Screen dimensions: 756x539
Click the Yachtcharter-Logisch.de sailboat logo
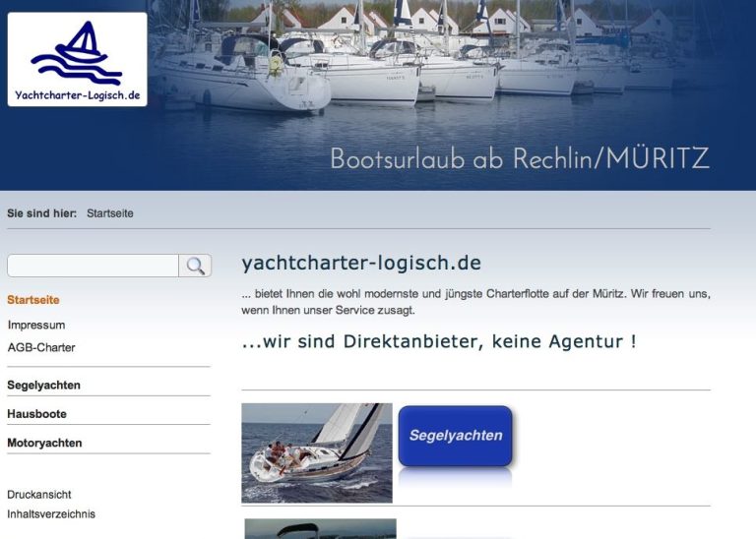(77, 59)
